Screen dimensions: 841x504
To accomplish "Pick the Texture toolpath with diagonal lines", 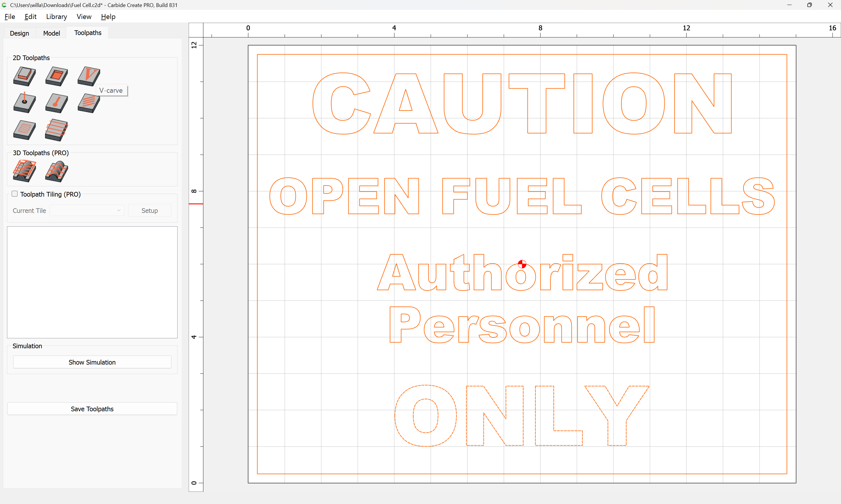I will click(88, 103).
